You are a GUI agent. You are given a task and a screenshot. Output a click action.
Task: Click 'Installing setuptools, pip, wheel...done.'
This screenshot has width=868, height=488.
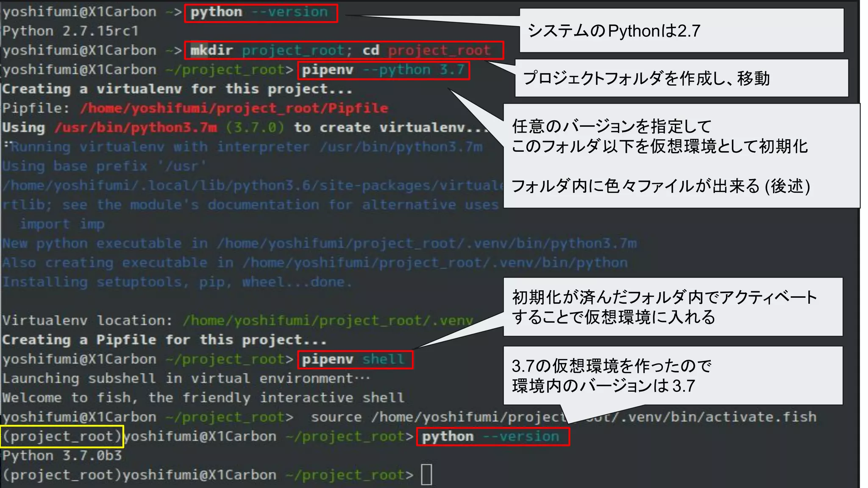point(177,282)
